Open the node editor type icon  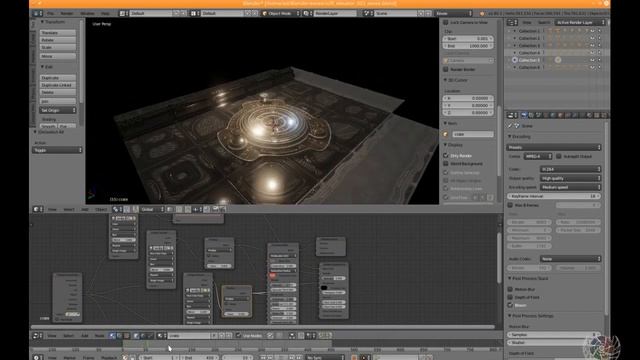click(38, 336)
